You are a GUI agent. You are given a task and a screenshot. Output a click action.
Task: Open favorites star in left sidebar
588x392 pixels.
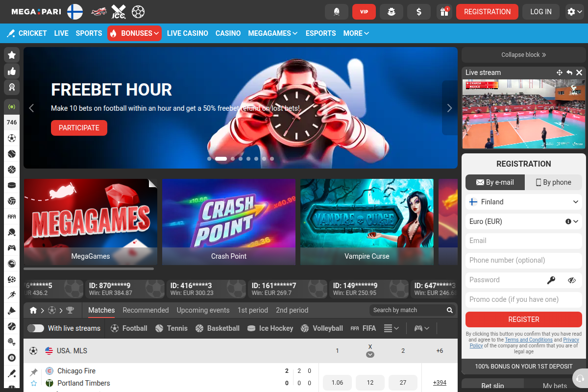coord(12,55)
